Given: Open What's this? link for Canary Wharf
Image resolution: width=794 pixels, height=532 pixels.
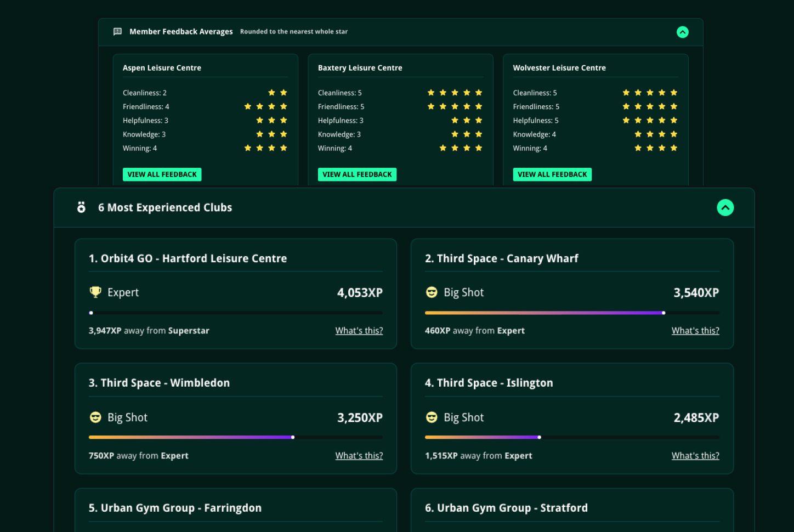Looking at the screenshot, I should point(695,331).
